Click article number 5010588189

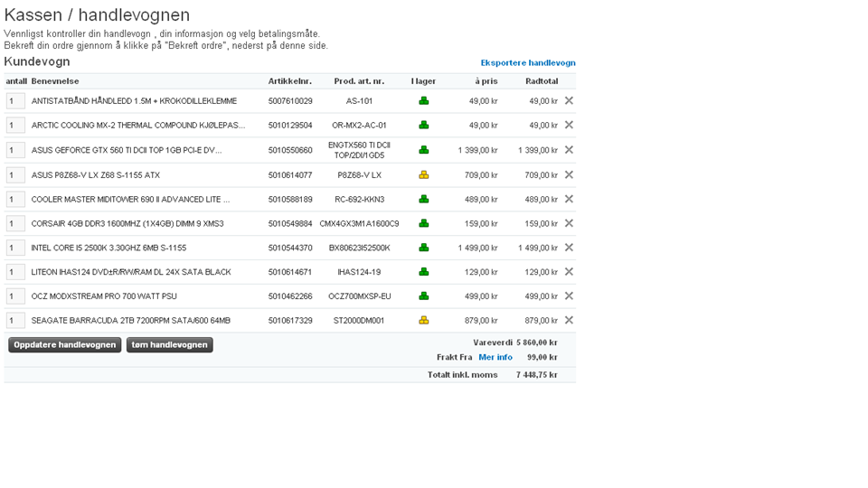[290, 199]
